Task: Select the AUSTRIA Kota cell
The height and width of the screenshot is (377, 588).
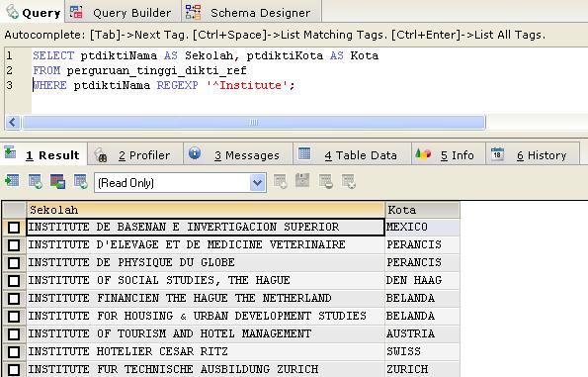Action: click(422, 333)
